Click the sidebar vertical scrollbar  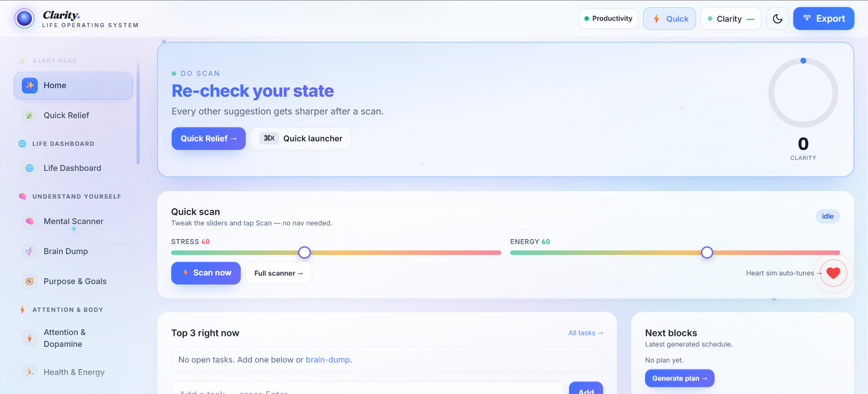tap(138, 113)
